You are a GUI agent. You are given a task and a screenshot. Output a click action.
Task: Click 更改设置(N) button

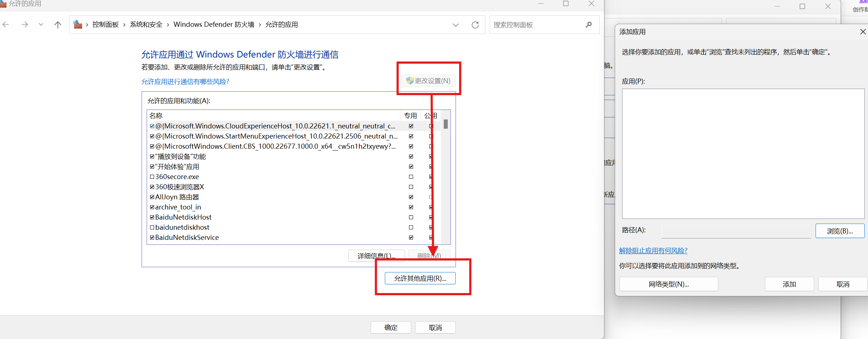click(428, 81)
